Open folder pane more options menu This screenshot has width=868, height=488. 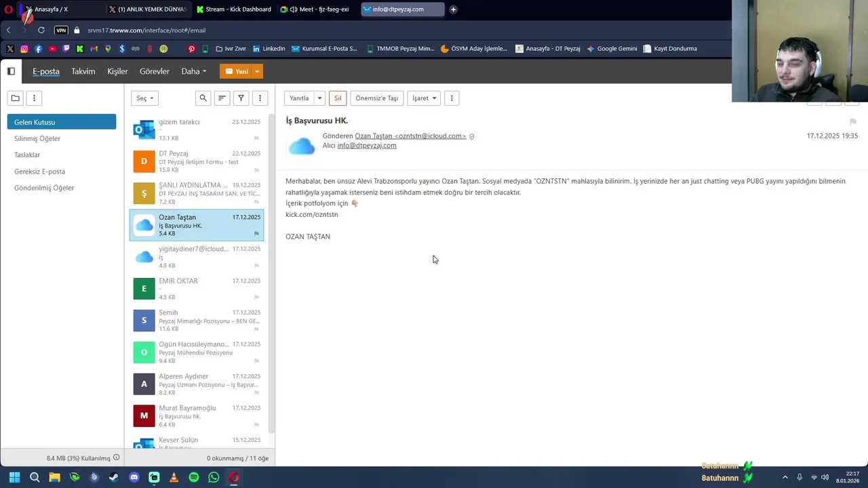[34, 98]
